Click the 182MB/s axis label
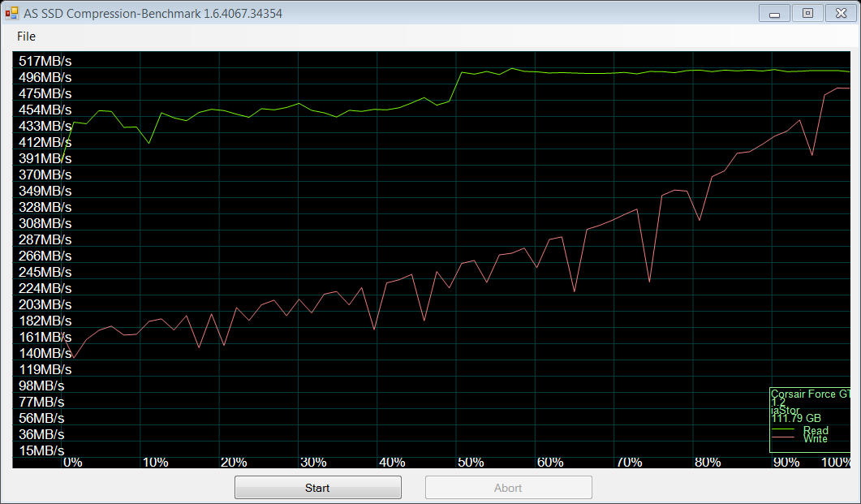The image size is (861, 504). (45, 321)
